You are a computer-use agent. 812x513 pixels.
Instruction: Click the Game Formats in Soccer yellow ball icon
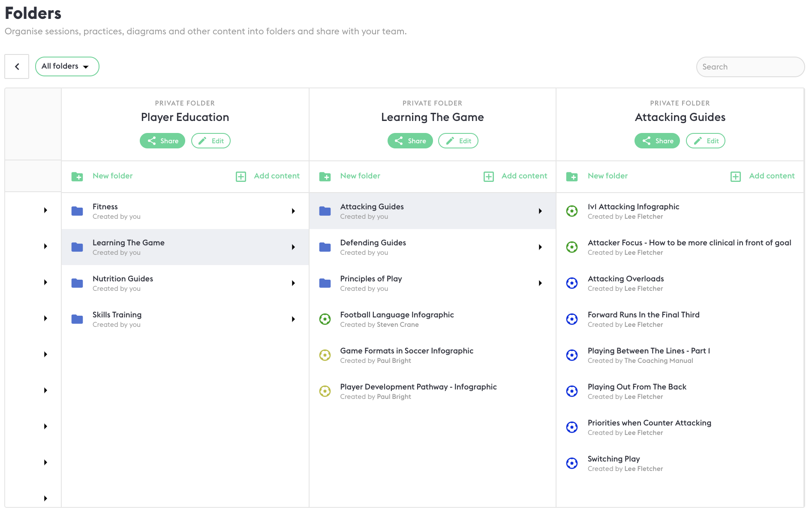pos(325,355)
